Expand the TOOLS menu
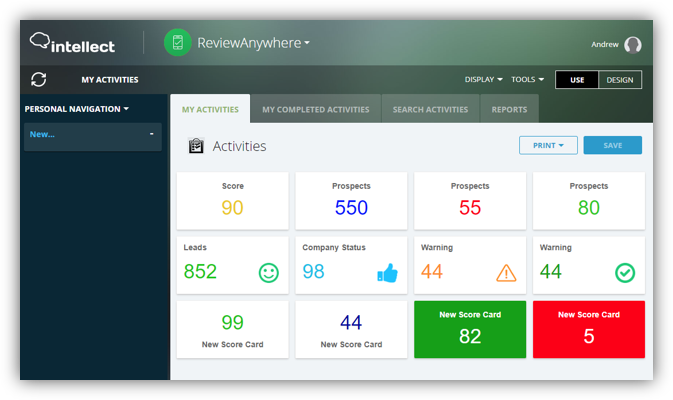Screen dimensions: 673x400 [x=527, y=80]
